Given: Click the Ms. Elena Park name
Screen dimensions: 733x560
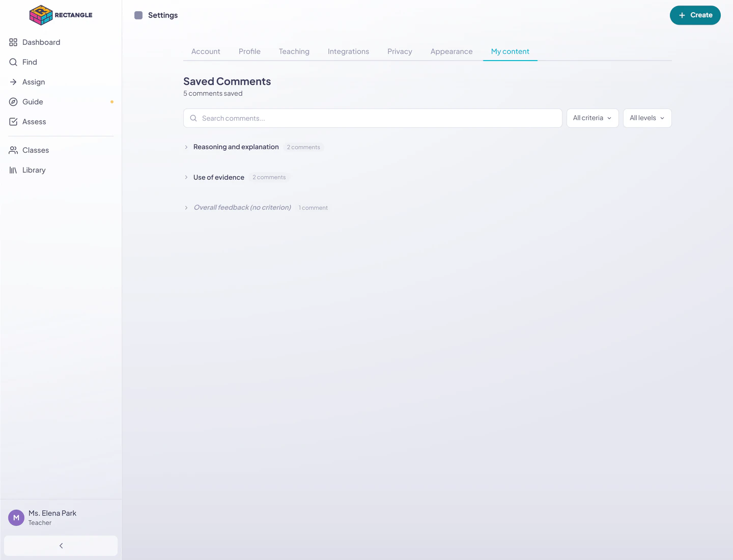Looking at the screenshot, I should click(x=52, y=513).
